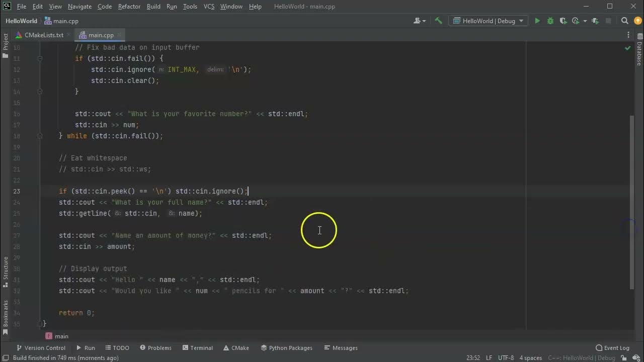Open the Run tool window
Image resolution: width=644 pixels, height=362 pixels.
click(86, 348)
